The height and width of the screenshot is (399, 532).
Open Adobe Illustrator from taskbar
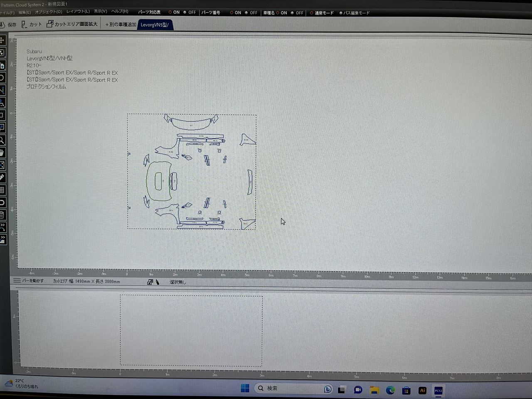click(x=422, y=390)
